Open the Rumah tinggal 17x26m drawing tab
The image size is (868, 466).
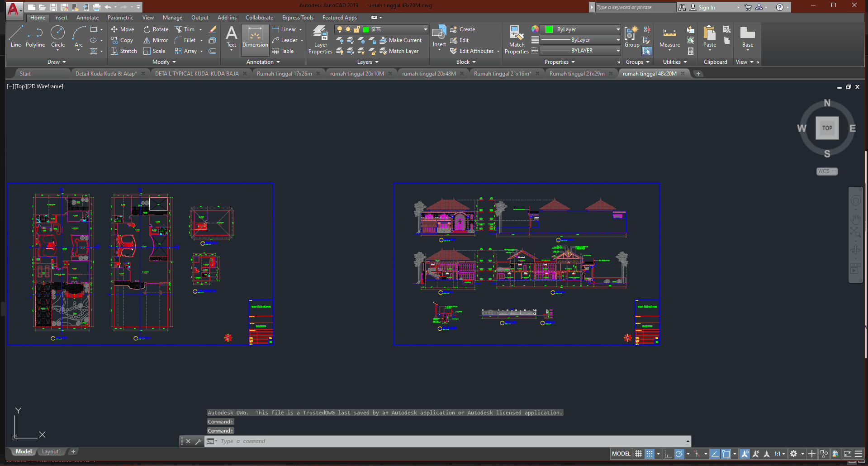point(284,74)
